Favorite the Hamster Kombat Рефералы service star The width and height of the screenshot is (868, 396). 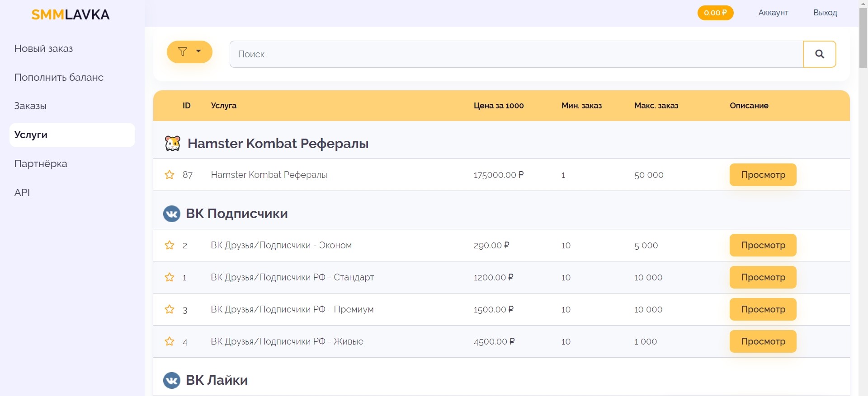click(170, 175)
